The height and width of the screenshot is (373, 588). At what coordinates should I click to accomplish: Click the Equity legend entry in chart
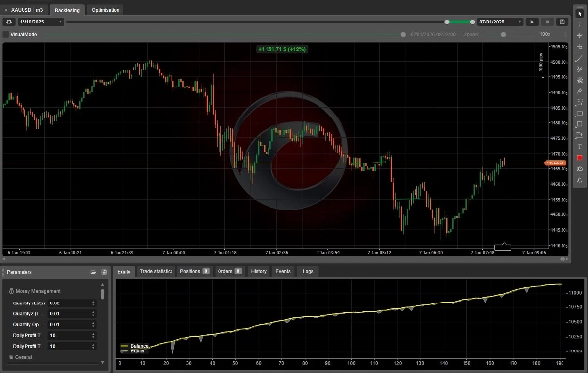(x=132, y=351)
